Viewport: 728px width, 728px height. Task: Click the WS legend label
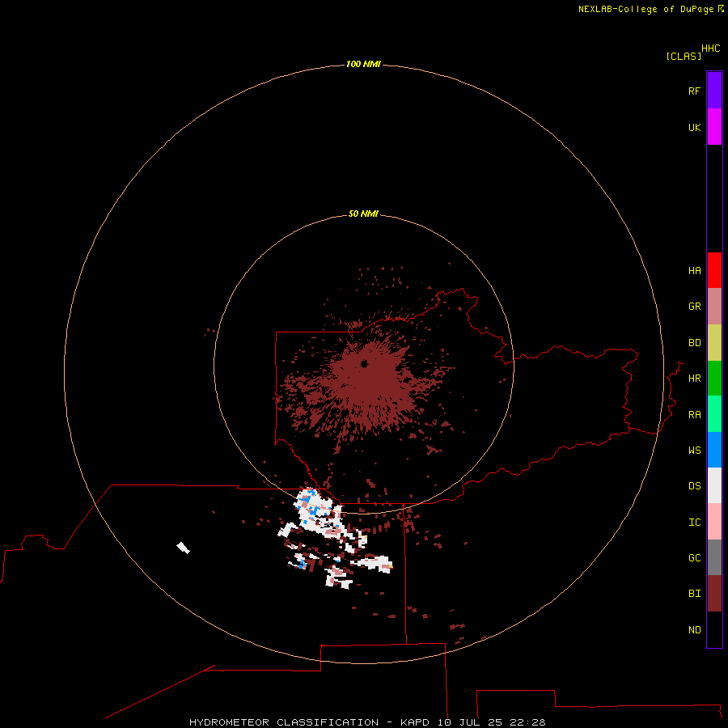pos(694,451)
